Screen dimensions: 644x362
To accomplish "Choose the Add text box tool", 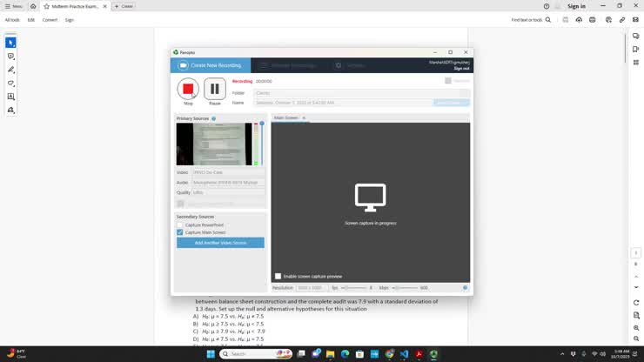I will point(10,97).
